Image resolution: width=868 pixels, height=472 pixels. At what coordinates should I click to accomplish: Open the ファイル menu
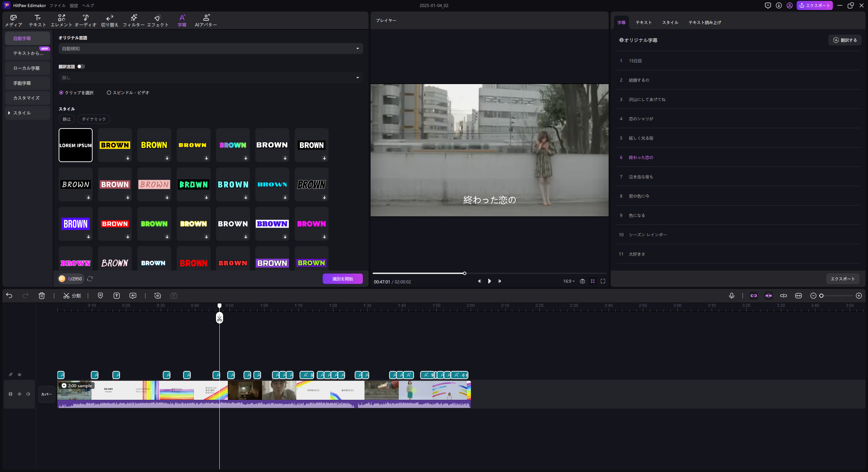(x=58, y=5)
